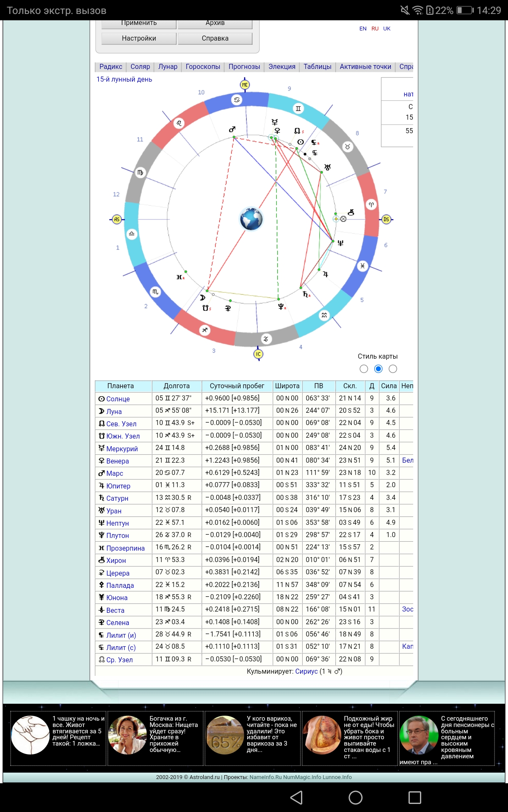Click the Sun longitude cell 05 ♊ 27' 37"
The image size is (508, 812).
point(177,398)
